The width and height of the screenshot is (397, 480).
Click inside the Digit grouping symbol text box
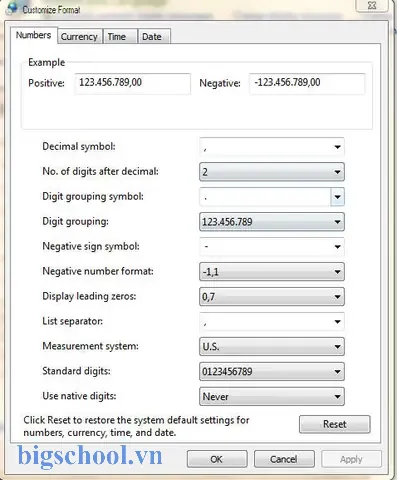(265, 197)
